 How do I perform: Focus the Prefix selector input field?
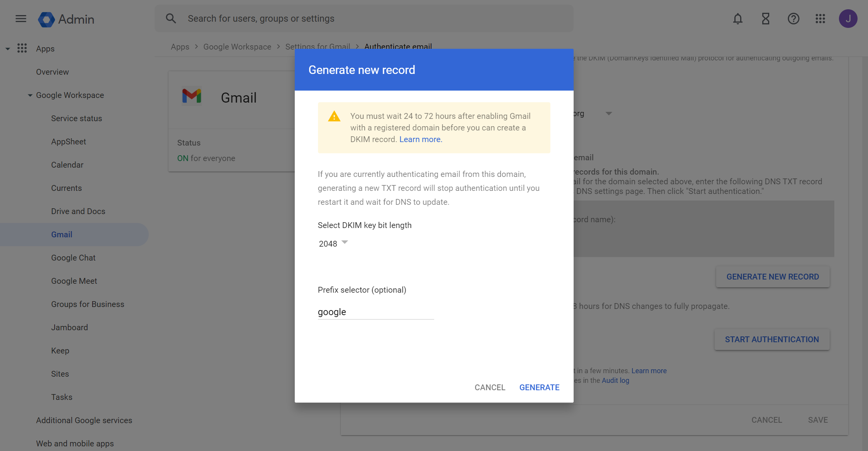pos(376,312)
